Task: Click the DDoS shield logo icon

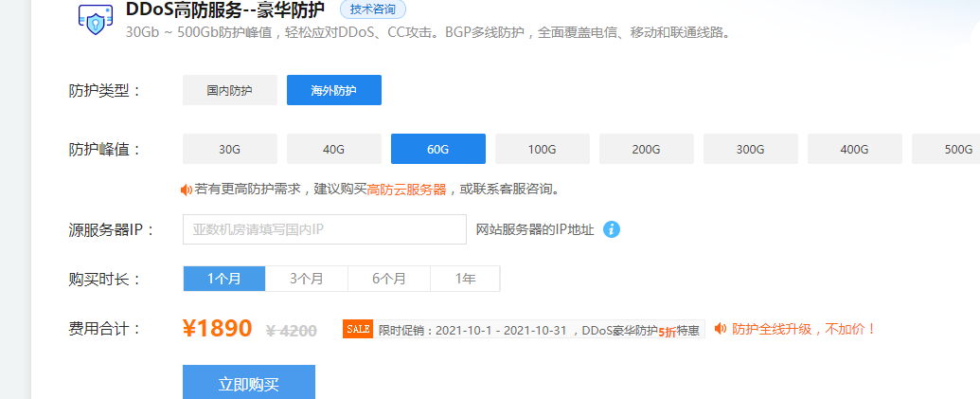Action: coord(94,22)
